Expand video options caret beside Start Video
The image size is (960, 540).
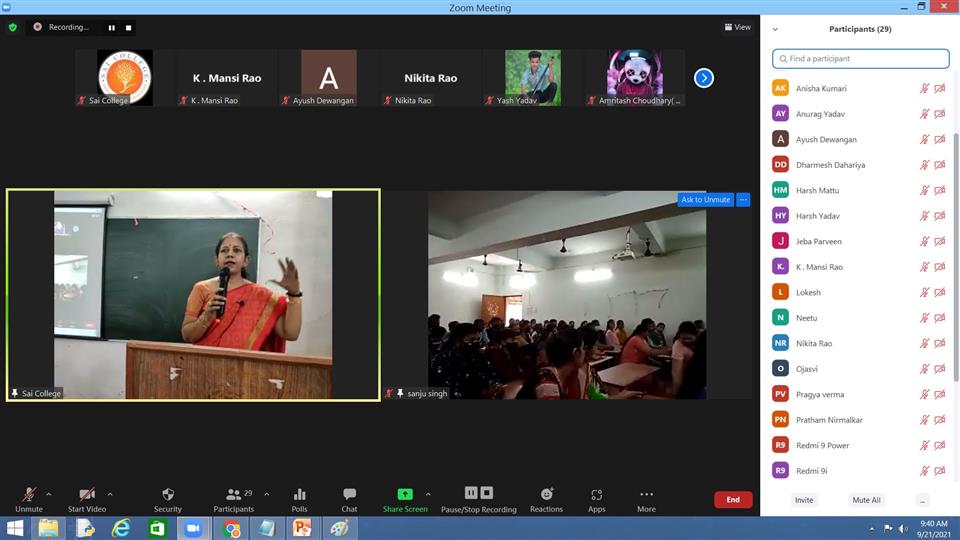pyautogui.click(x=110, y=494)
